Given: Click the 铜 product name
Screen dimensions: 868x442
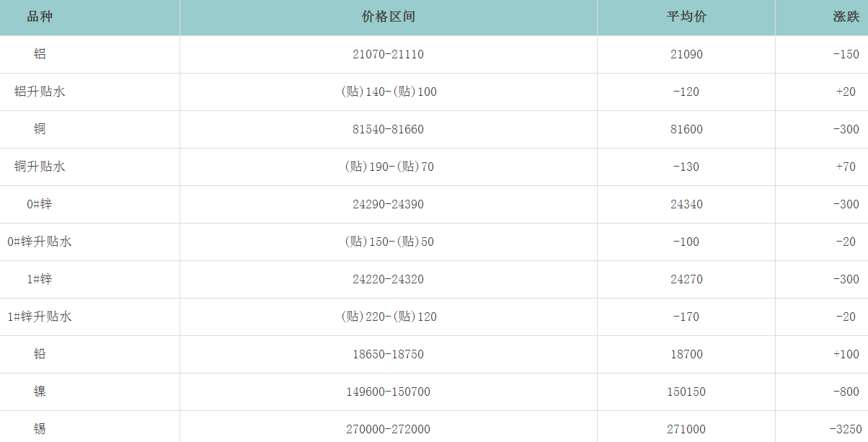Looking at the screenshot, I should pyautogui.click(x=40, y=129).
